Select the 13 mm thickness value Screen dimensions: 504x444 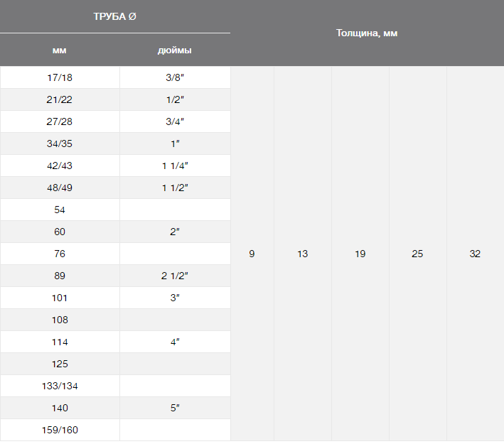click(x=303, y=254)
